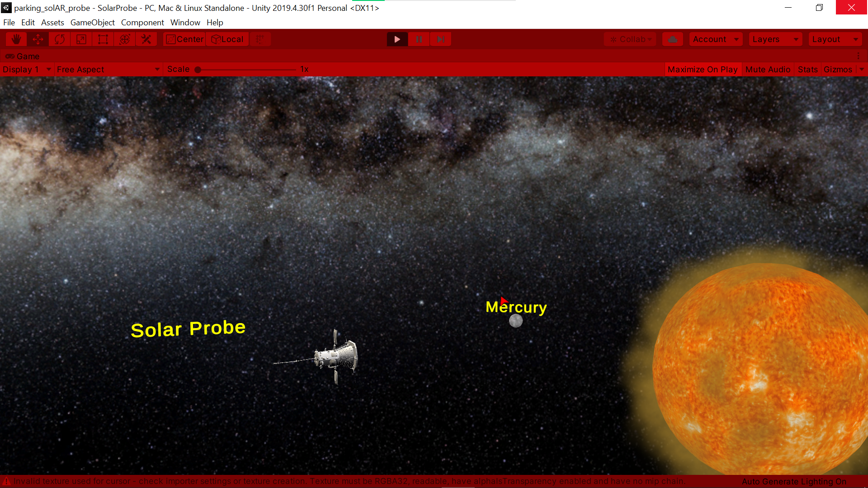Click the error warning icon in status bar
868x488 pixels.
tap(6, 481)
